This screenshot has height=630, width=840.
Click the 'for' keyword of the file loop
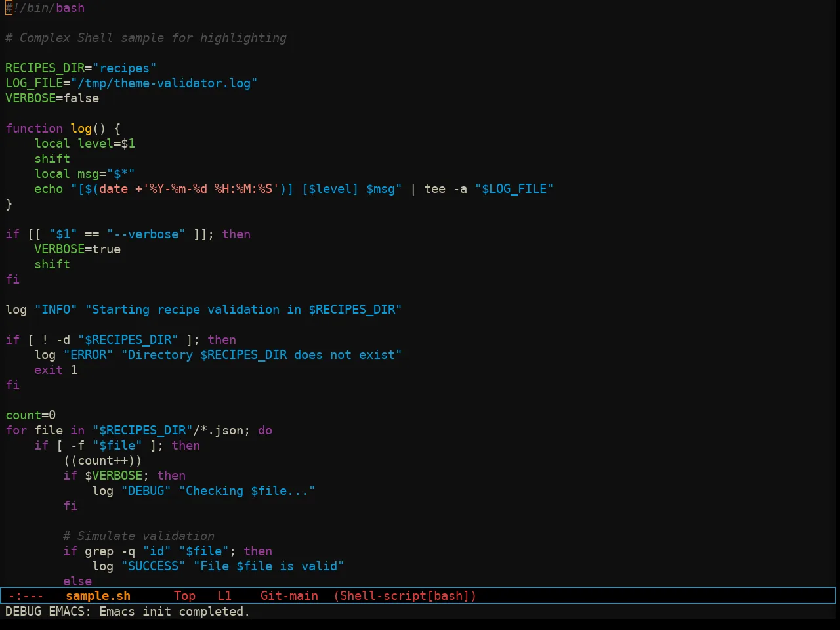16,430
